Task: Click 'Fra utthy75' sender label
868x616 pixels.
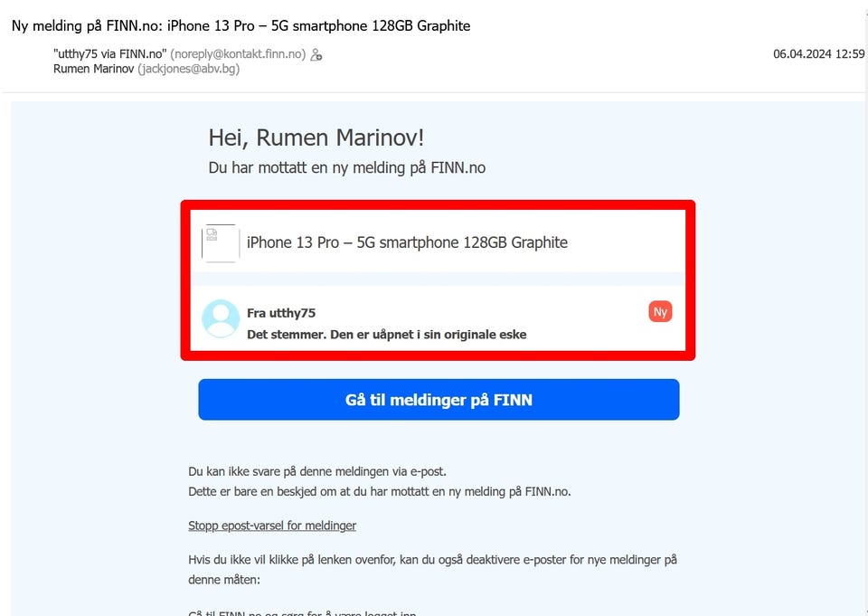Action: point(281,313)
